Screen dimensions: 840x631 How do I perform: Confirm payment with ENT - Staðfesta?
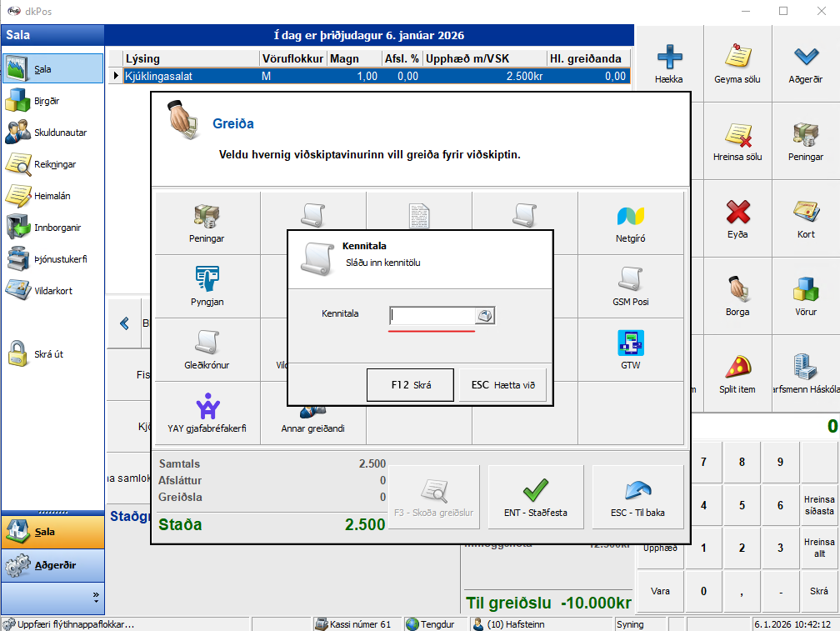coord(536,497)
